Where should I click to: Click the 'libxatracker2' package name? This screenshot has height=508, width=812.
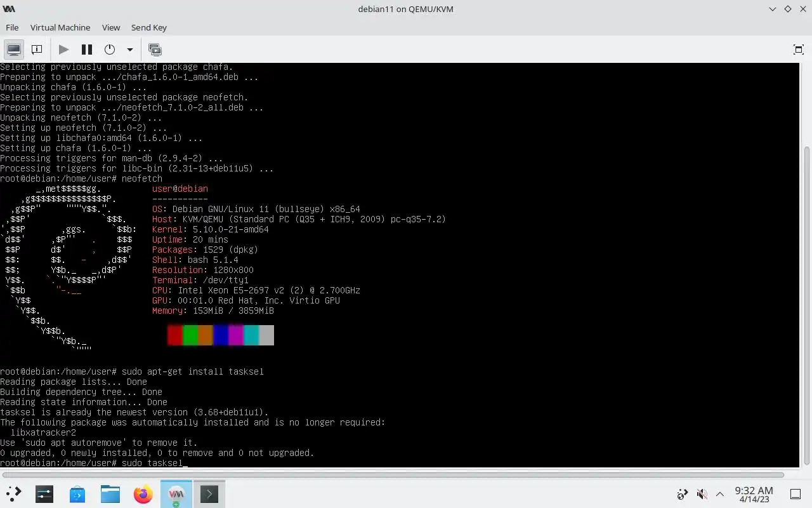pos(43,432)
